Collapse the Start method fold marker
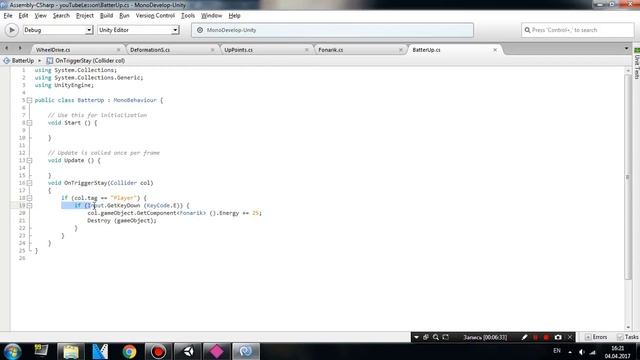640x360 pixels. point(29,123)
